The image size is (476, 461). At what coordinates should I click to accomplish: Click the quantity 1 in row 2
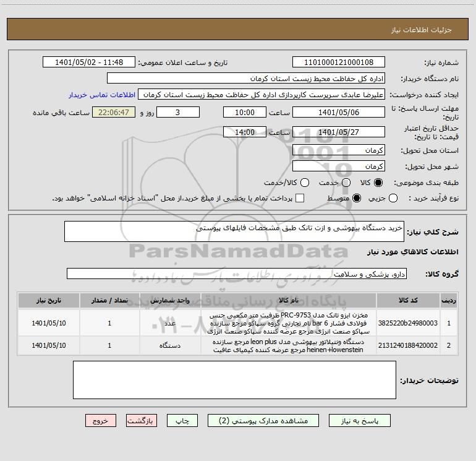coord(109,345)
